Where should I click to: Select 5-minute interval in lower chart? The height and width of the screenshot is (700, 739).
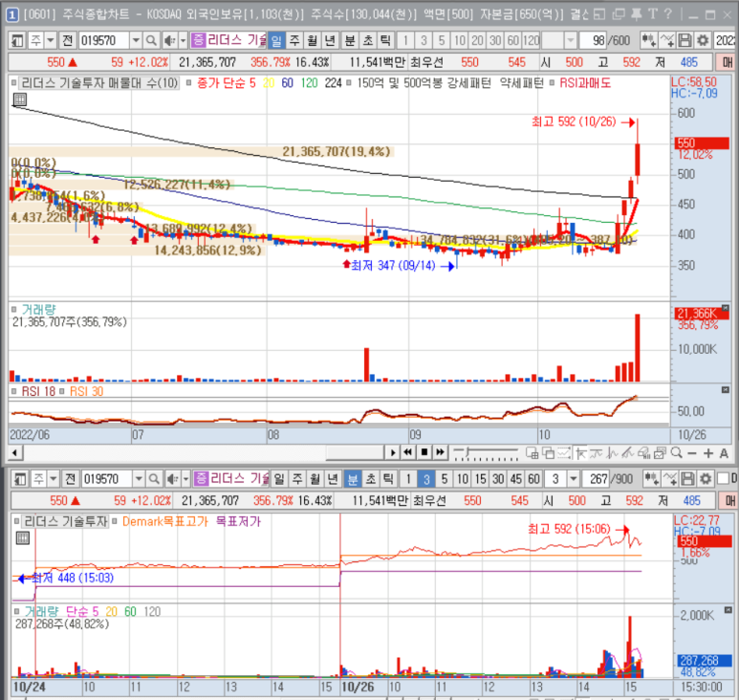coord(444,479)
